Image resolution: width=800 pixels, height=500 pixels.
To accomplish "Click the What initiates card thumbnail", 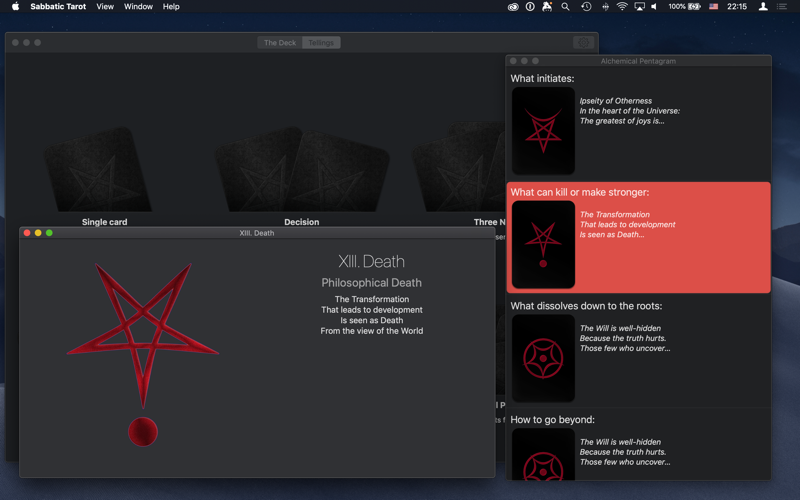I will (543, 131).
